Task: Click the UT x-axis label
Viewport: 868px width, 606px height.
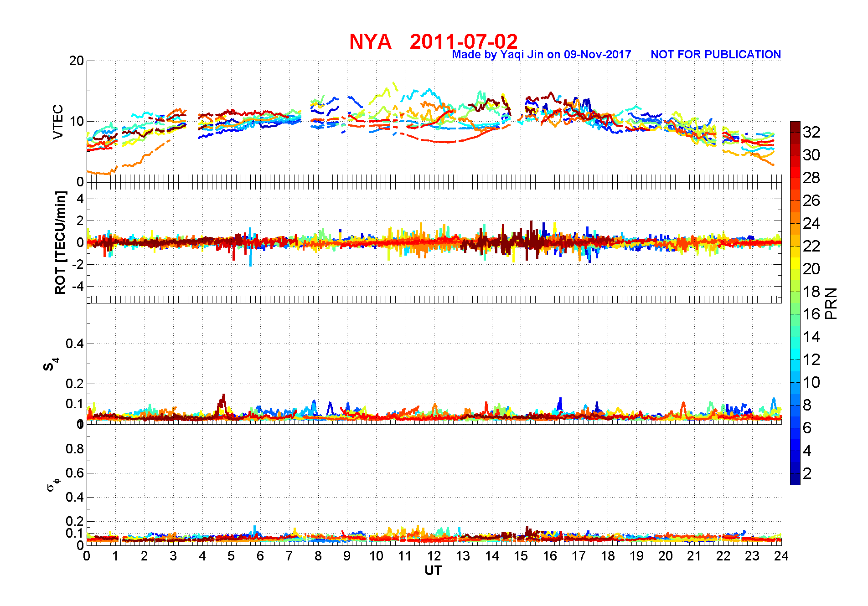Action: pos(433,570)
